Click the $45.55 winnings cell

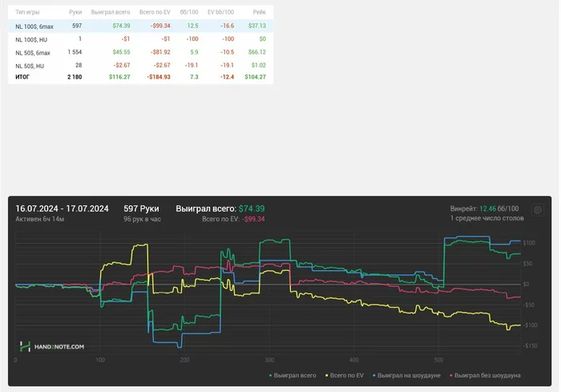tap(121, 52)
